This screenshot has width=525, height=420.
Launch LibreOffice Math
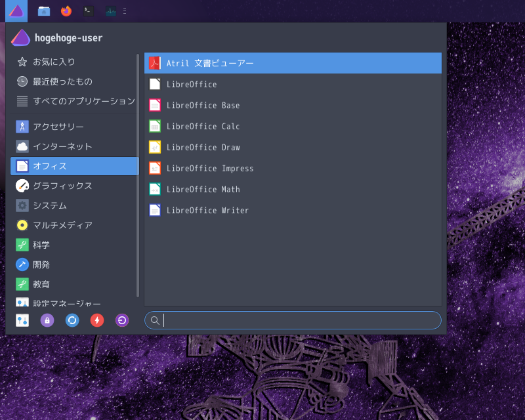293,189
